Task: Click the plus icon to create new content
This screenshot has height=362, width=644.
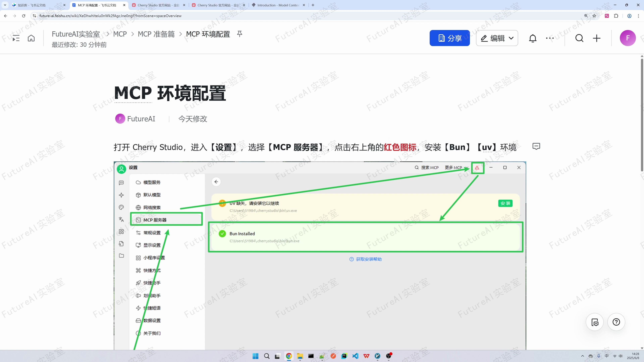Action: click(597, 38)
